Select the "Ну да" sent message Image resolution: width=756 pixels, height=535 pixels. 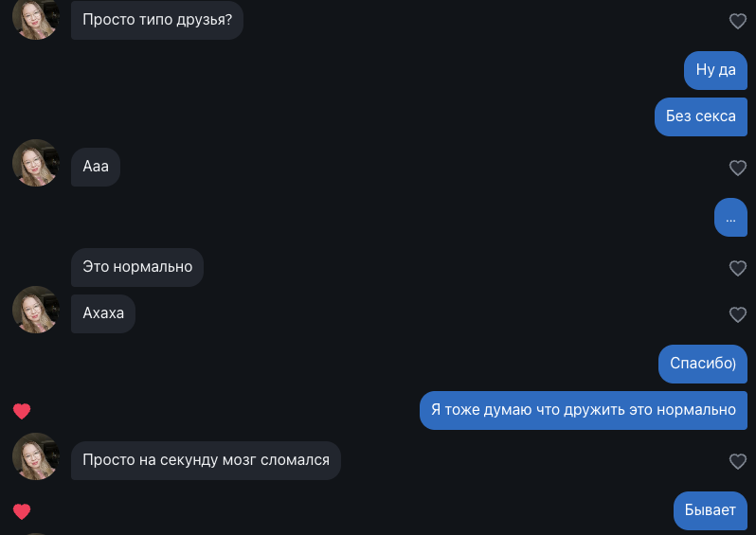point(715,70)
